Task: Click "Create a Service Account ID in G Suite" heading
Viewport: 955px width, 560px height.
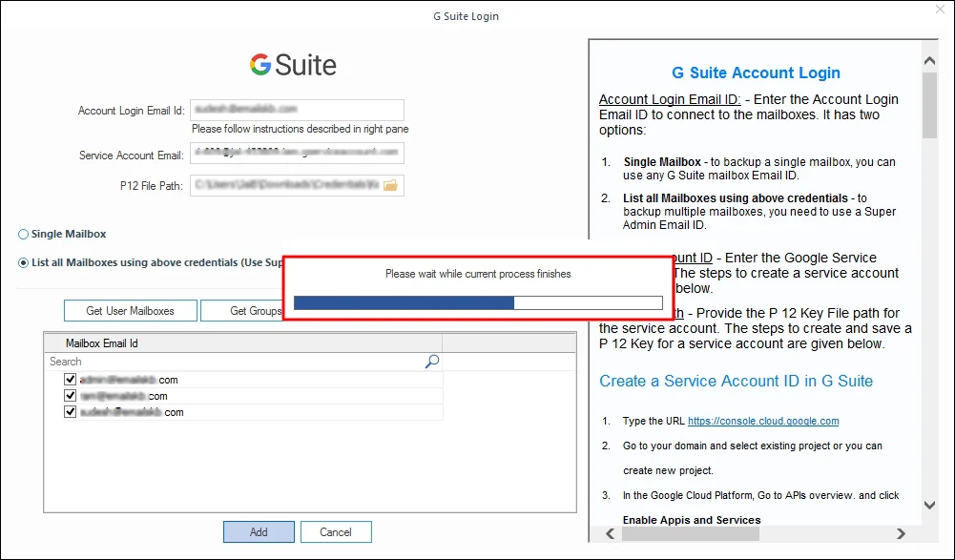Action: tap(736, 381)
